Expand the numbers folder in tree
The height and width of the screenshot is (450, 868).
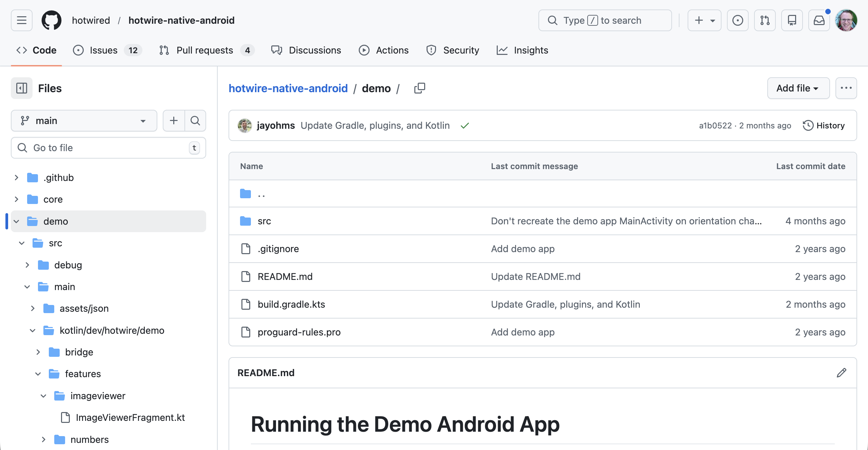click(x=43, y=439)
